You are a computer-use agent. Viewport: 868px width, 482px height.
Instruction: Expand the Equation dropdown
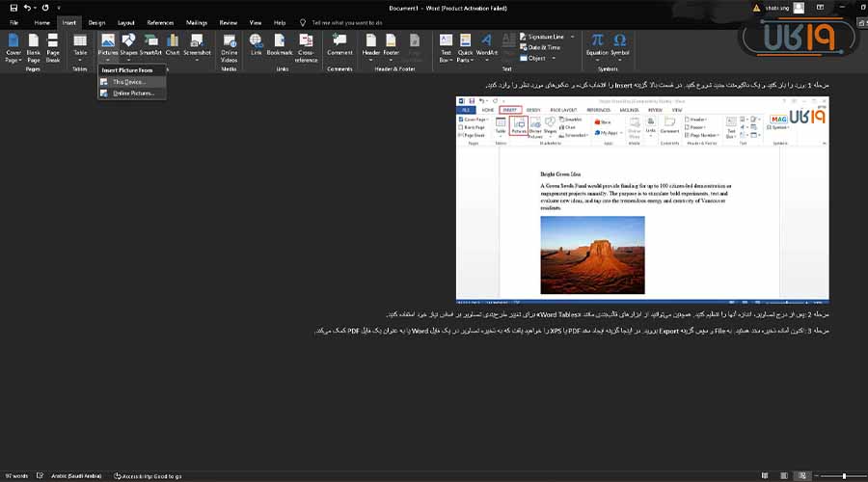[x=598, y=58]
